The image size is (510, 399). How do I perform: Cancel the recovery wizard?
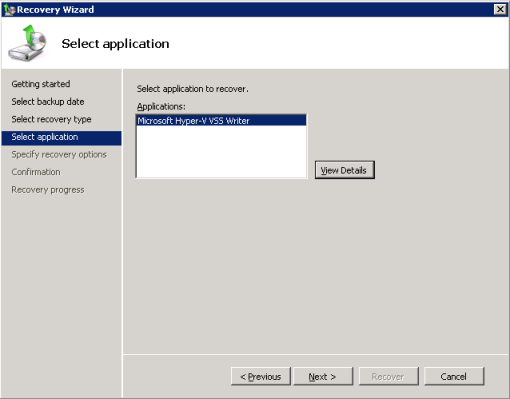pos(454,376)
